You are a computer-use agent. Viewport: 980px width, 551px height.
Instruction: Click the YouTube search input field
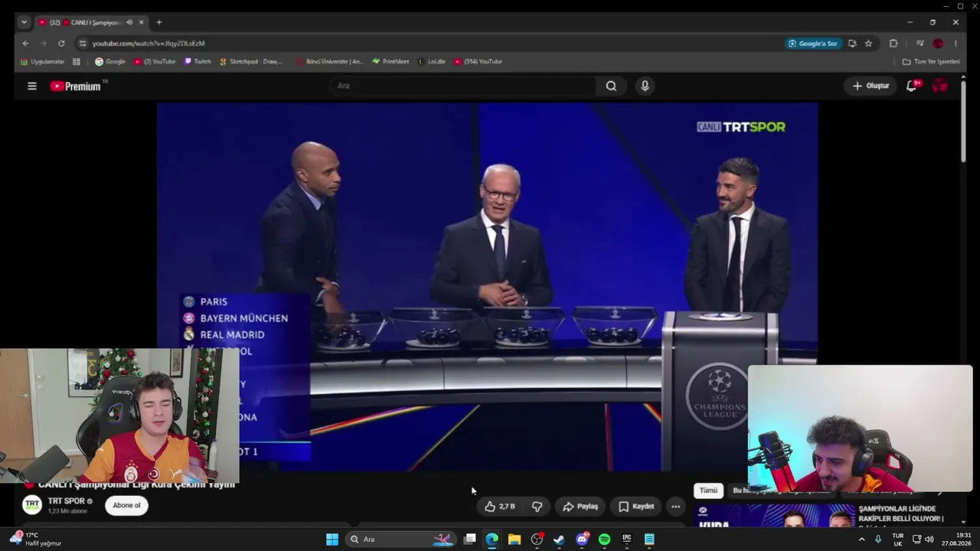pos(463,86)
